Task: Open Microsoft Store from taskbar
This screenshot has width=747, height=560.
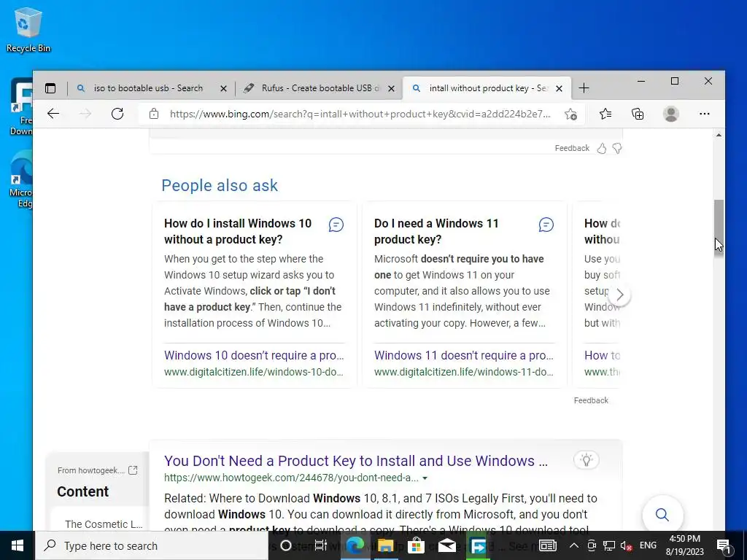Action: coord(416,545)
